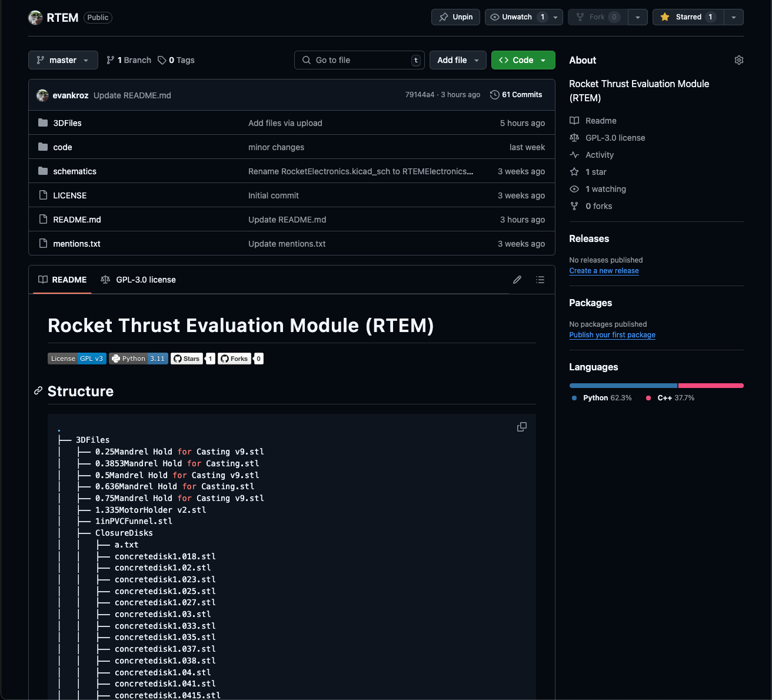This screenshot has height=700, width=772.
Task: Unstar the repository via Starred button
Action: (x=687, y=17)
